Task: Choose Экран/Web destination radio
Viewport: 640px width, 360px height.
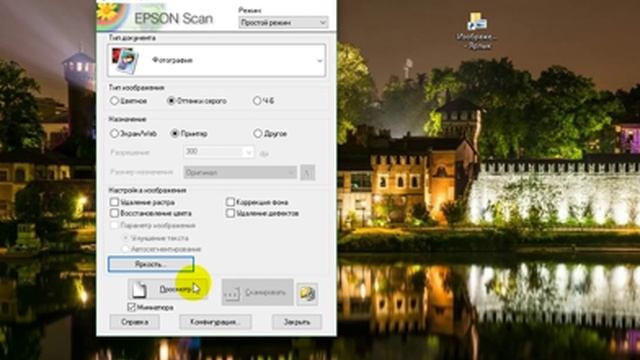Action: pyautogui.click(x=115, y=133)
